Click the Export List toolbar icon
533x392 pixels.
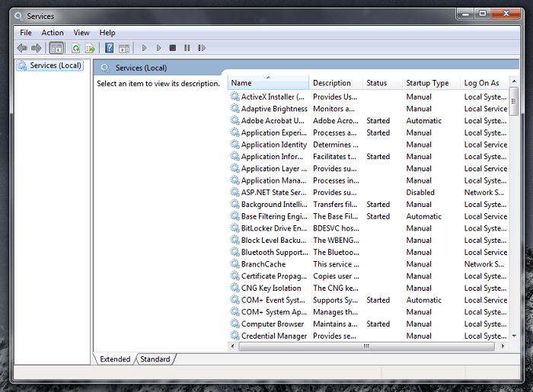click(90, 48)
